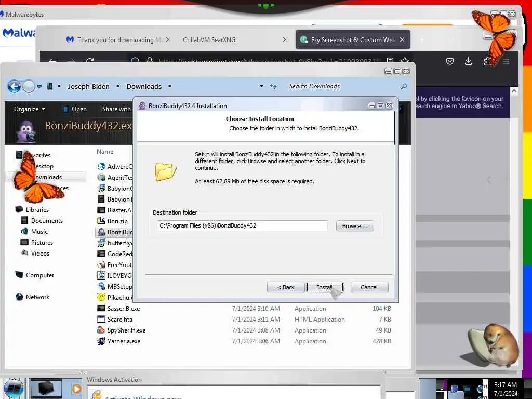Select the Joseph Biden breadcrumb
This screenshot has height=399, width=532.
tap(88, 87)
